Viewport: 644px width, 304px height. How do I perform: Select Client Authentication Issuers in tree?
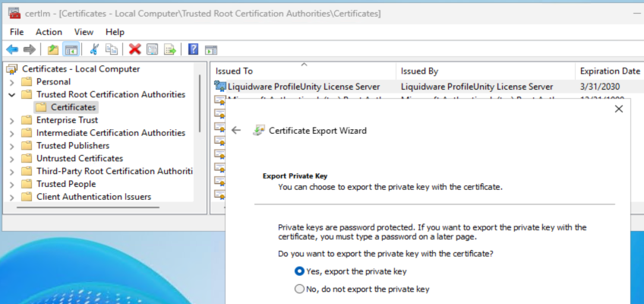coord(93,196)
